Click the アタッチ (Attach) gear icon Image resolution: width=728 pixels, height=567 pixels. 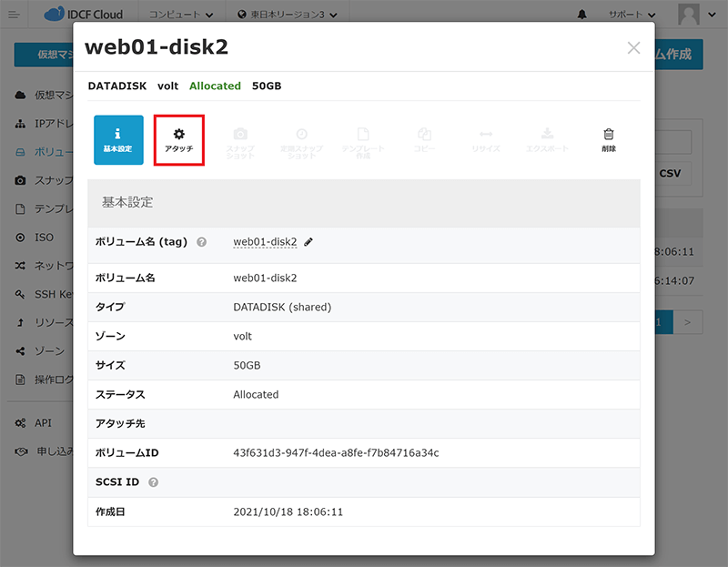tap(178, 135)
